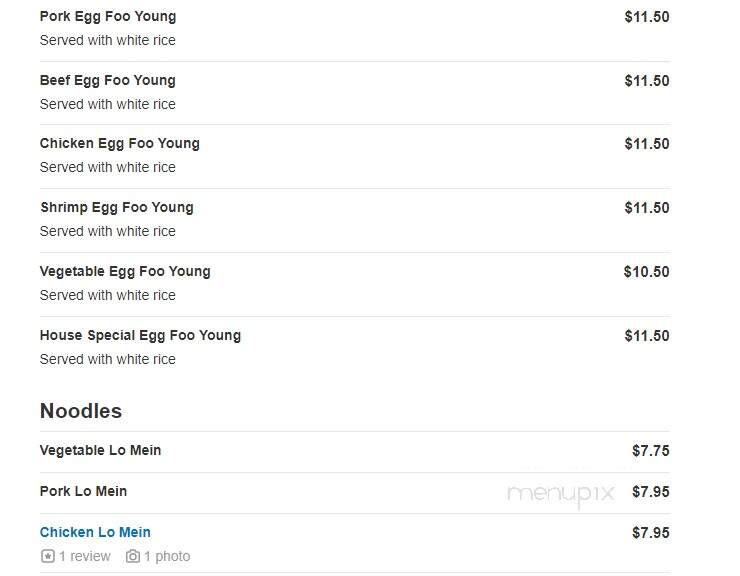740x576 pixels.
Task: Open the Chicken Lo Mein link
Action: point(95,532)
